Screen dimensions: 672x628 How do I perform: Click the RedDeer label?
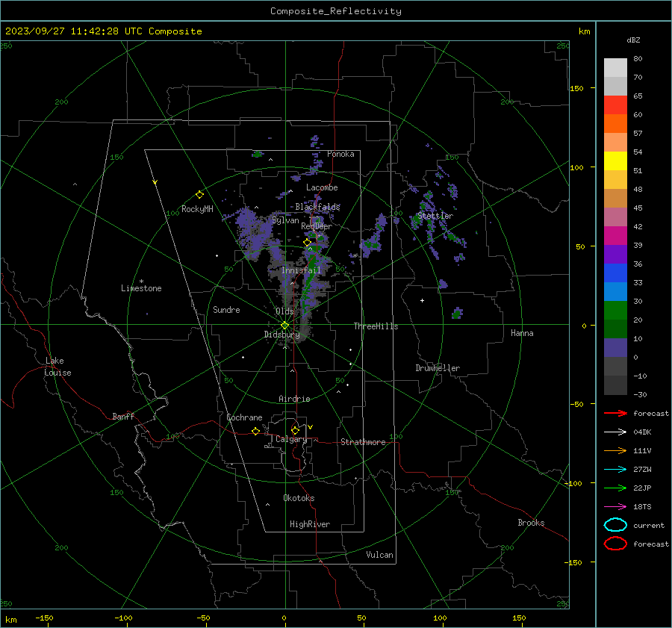[x=317, y=226]
